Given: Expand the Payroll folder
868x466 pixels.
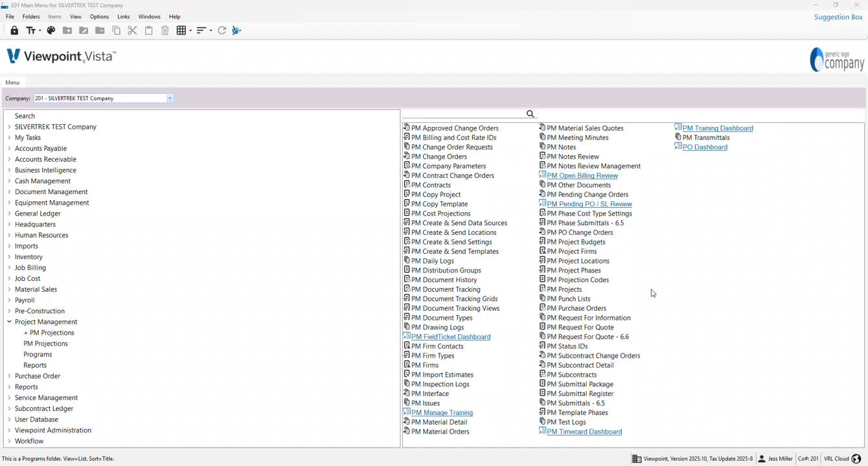Looking at the screenshot, I should 9,300.
